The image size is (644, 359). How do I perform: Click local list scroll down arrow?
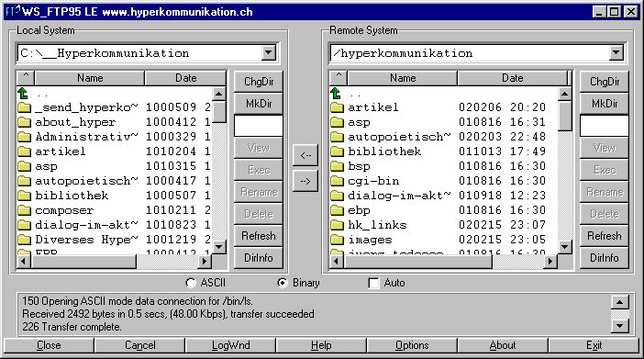pyautogui.click(x=219, y=247)
